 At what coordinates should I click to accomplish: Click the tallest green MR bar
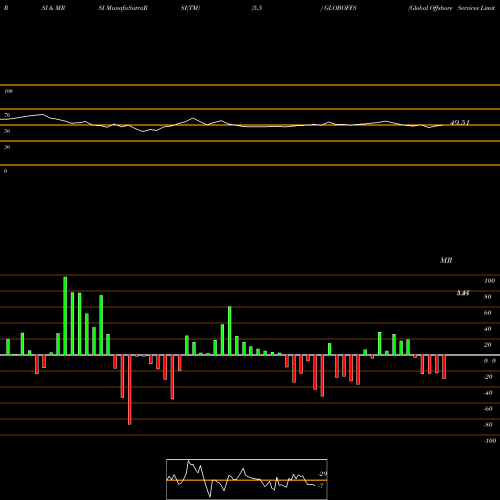tap(65, 316)
